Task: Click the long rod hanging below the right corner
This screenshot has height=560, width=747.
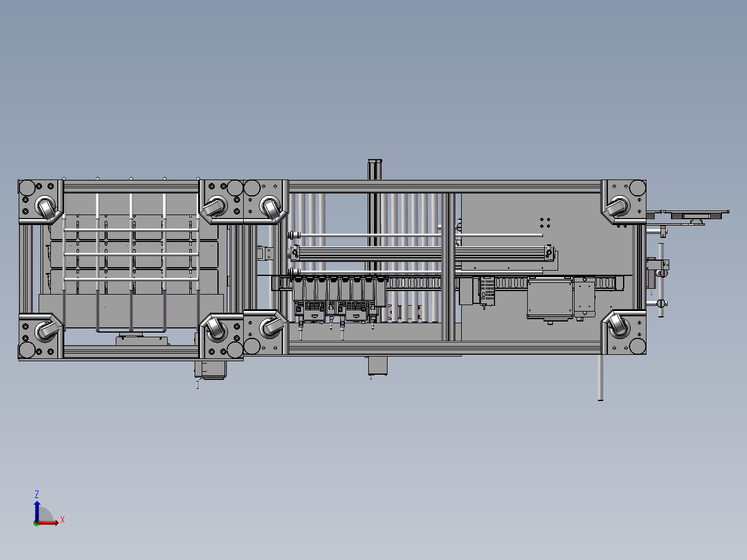Action: click(x=600, y=377)
